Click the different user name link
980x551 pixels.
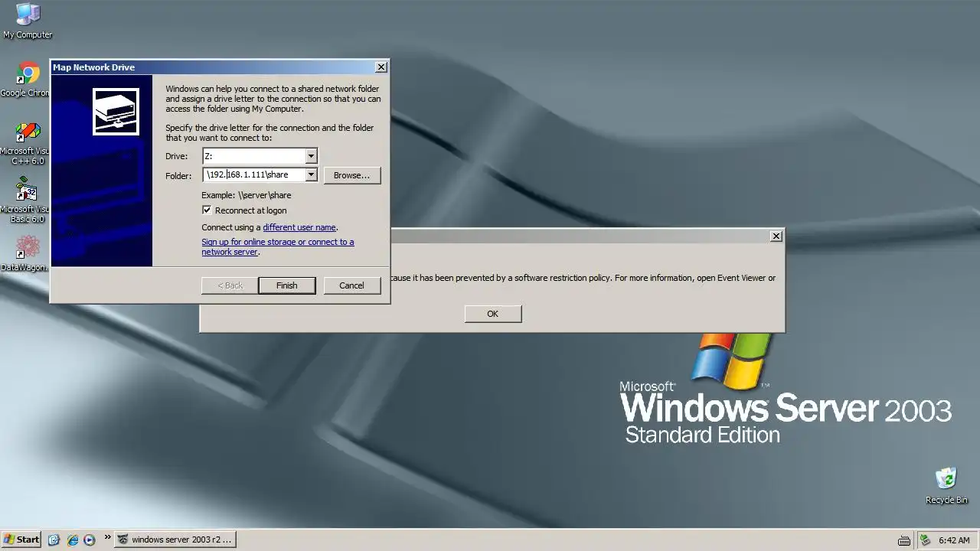point(299,227)
